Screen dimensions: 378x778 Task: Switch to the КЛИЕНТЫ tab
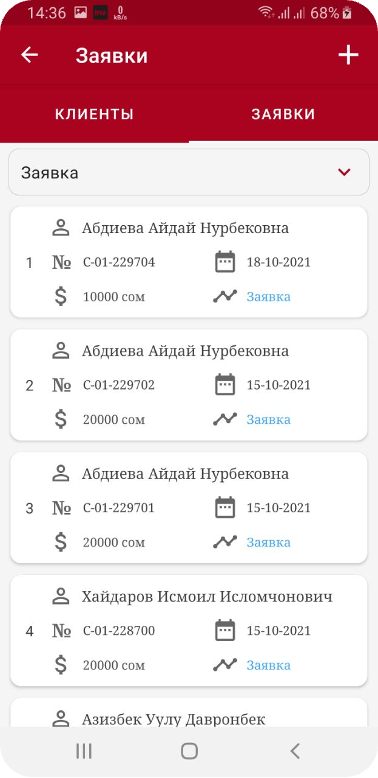94,114
